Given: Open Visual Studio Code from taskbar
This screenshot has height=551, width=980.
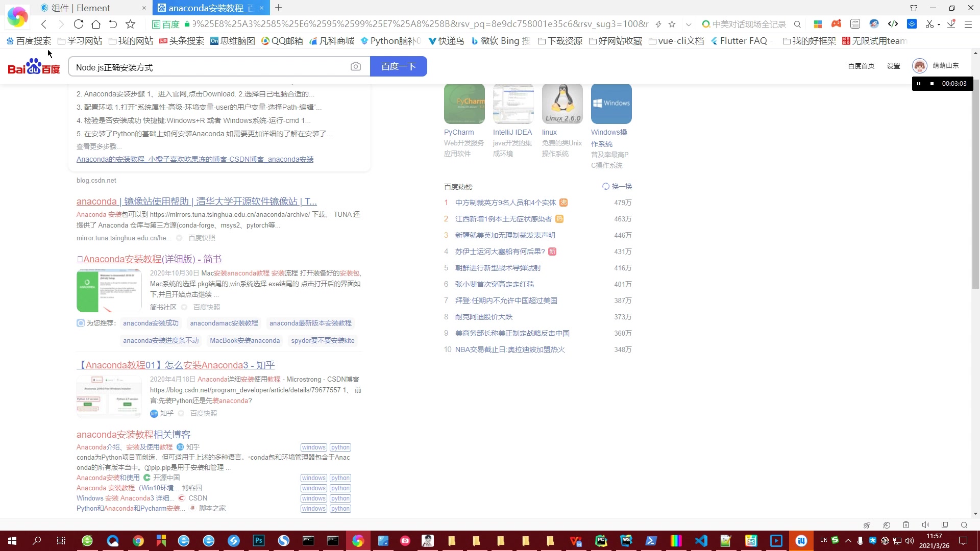Looking at the screenshot, I should tap(701, 541).
